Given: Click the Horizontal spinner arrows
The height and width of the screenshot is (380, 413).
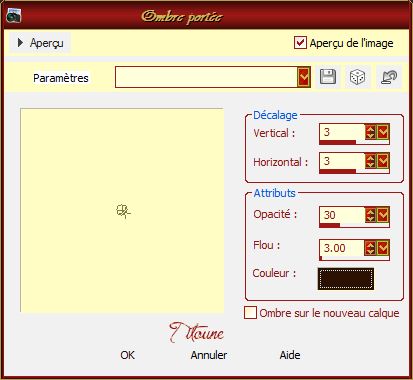Looking at the screenshot, I should [371, 161].
